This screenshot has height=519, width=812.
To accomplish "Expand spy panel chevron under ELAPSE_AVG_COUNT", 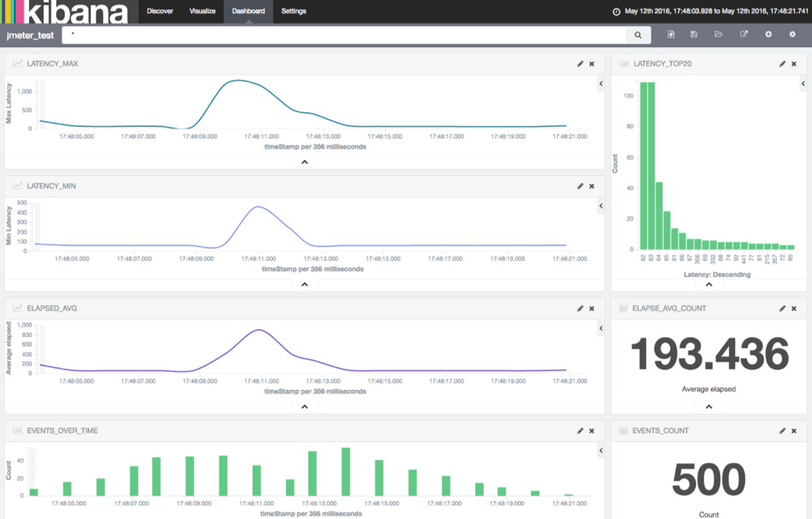I will point(709,407).
